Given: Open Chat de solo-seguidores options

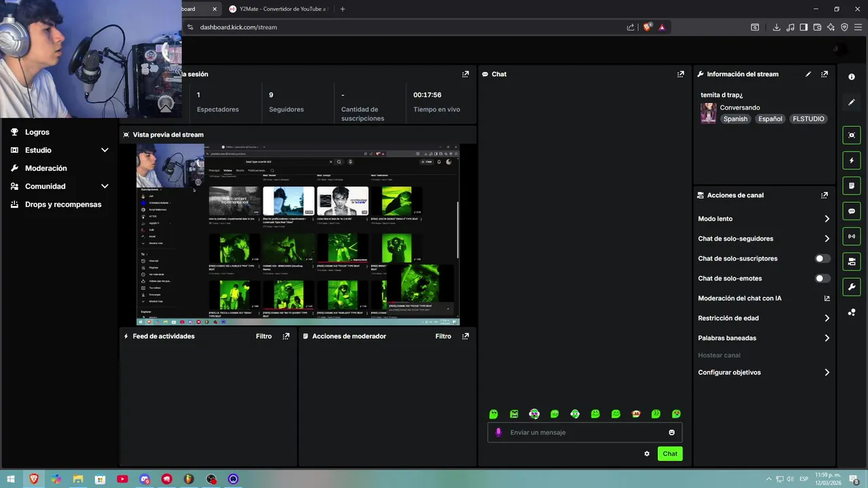Looking at the screenshot, I should (764, 239).
